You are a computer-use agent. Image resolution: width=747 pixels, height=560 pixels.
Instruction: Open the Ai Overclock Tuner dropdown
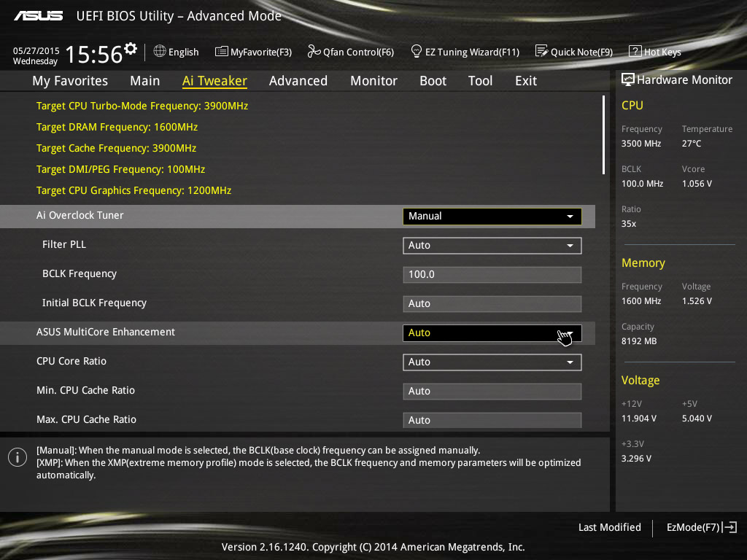pos(492,216)
